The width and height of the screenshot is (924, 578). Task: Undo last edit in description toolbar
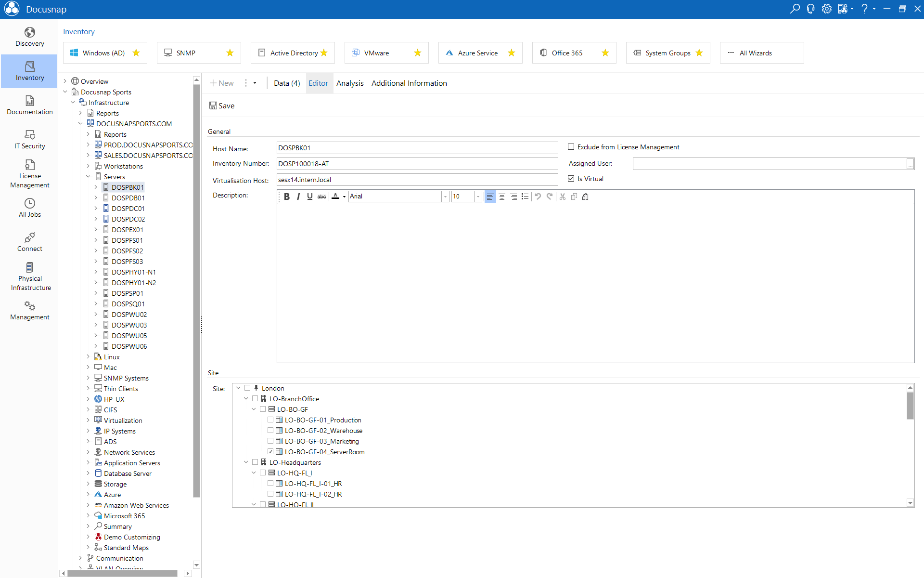click(x=538, y=197)
